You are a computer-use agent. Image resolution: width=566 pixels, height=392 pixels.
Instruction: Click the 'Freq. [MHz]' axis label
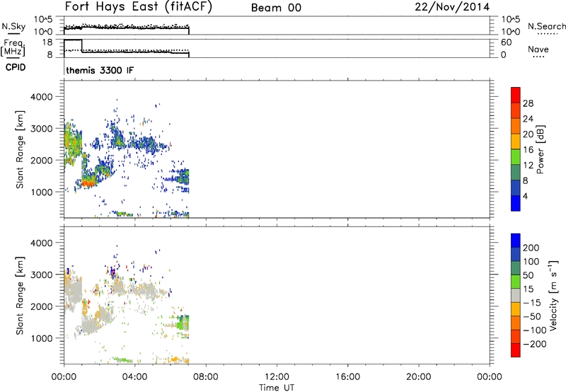13,48
